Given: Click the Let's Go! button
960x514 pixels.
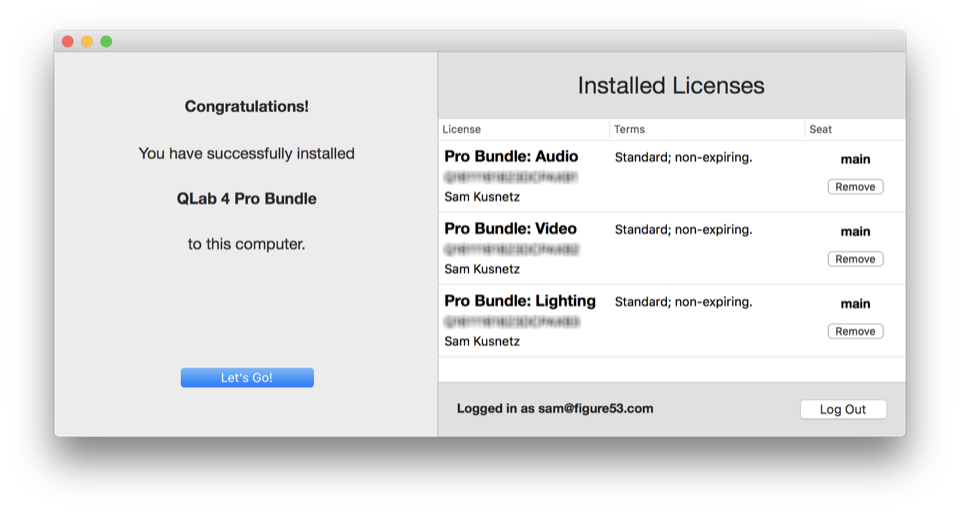Looking at the screenshot, I should [247, 378].
